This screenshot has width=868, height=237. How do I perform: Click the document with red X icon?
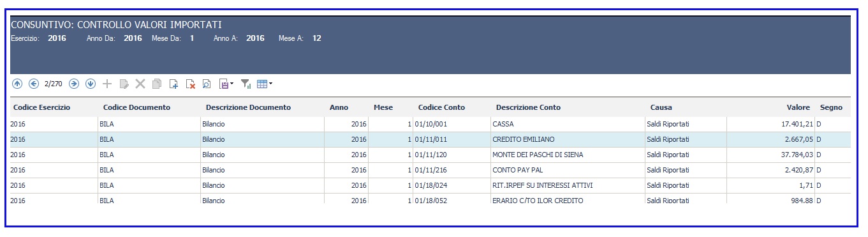click(190, 84)
